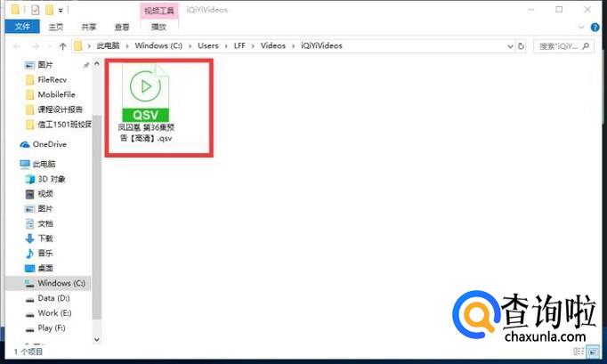Open 文档 under This PC

45,223
